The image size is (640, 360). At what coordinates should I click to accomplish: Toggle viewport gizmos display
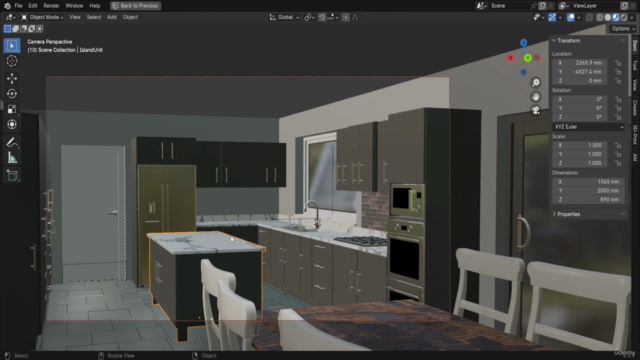[x=552, y=17]
